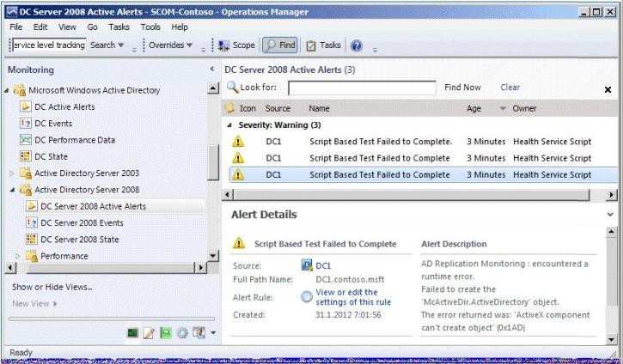The width and height of the screenshot is (623, 364).
Task: Select DC Server 2008 Active Alerts icon
Action: pyautogui.click(x=32, y=206)
